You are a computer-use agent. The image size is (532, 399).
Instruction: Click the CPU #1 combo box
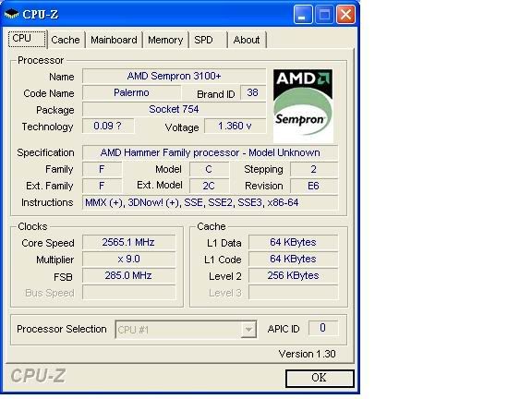[186, 330]
